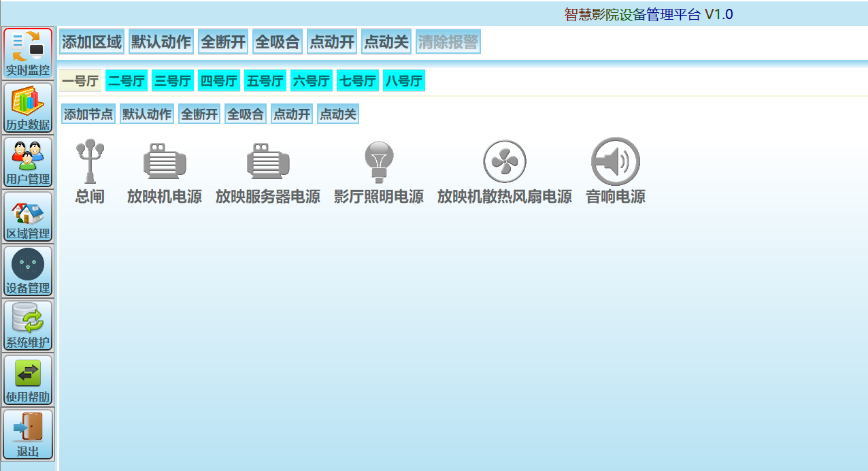The image size is (868, 471).
Task: Select the 影厅照明电源 lighting bulb icon
Action: click(378, 161)
